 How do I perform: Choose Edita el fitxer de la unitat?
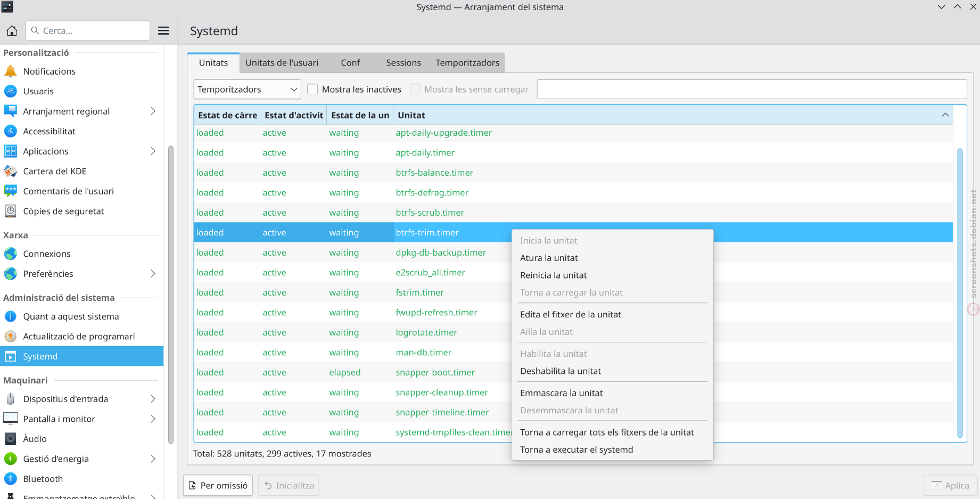tap(612, 314)
